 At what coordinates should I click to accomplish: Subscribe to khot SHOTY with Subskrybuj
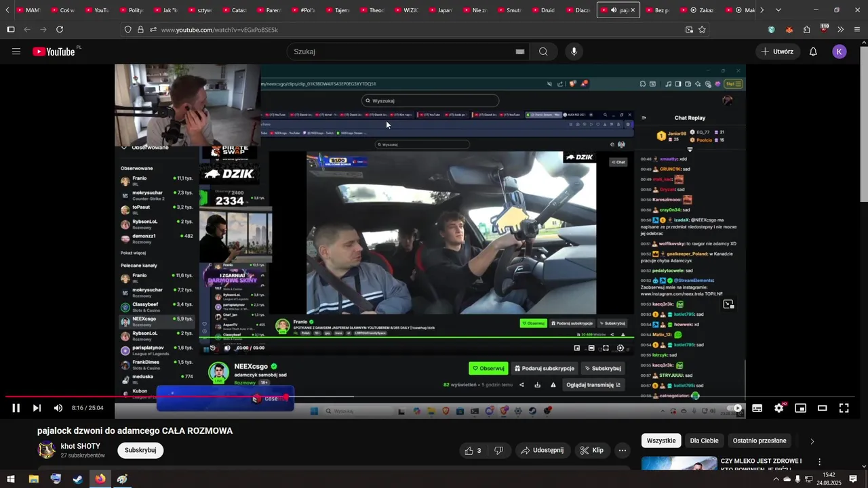pyautogui.click(x=140, y=450)
